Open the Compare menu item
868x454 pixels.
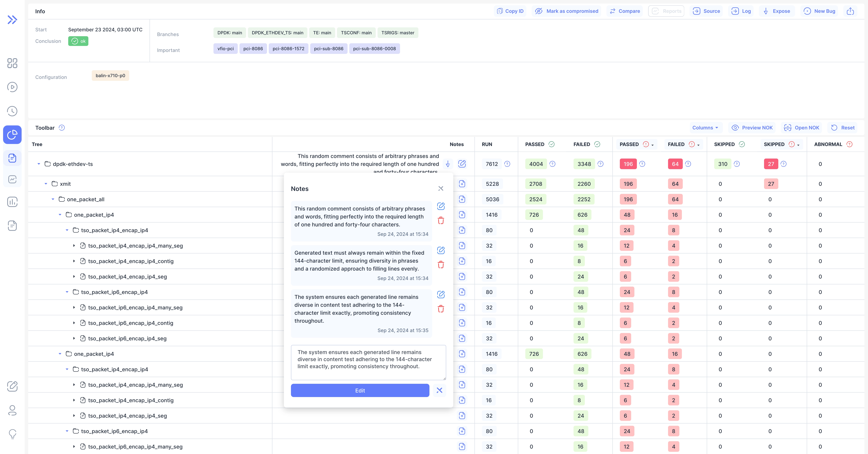[x=625, y=11]
